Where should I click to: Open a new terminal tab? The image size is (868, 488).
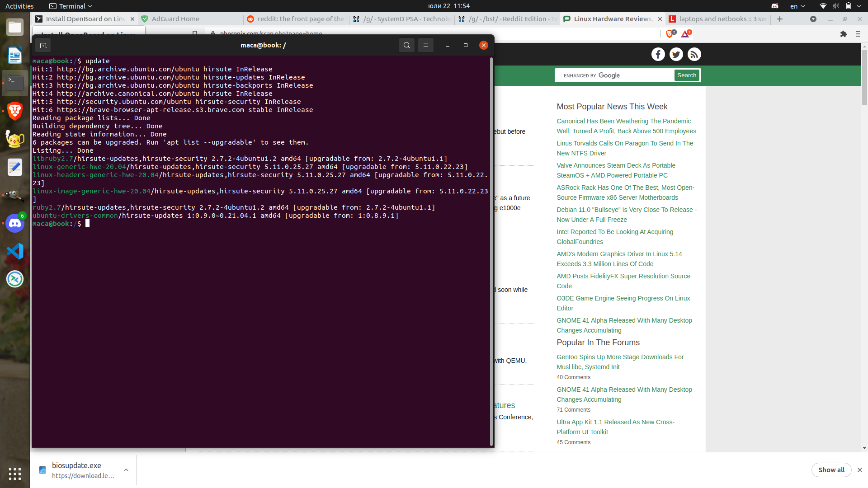pyautogui.click(x=43, y=45)
